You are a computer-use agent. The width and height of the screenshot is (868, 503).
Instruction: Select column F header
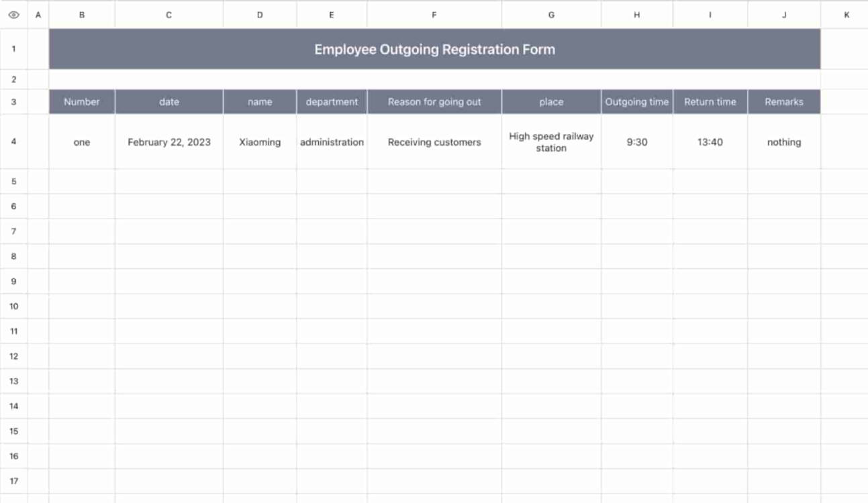[434, 14]
